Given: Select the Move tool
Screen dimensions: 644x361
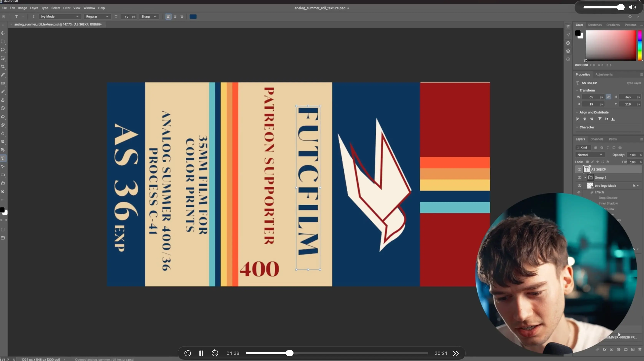Looking at the screenshot, I should pyautogui.click(x=3, y=33).
